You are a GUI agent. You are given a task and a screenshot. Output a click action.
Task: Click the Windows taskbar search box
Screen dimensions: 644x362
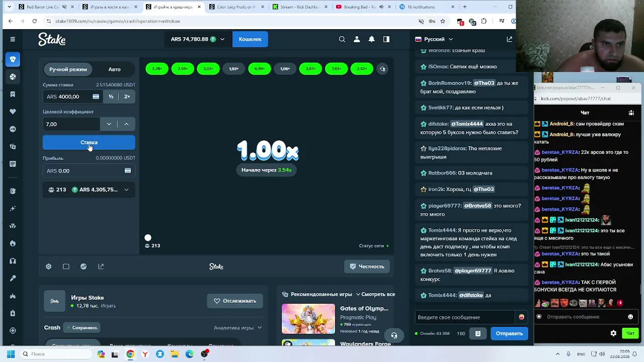pos(56,354)
